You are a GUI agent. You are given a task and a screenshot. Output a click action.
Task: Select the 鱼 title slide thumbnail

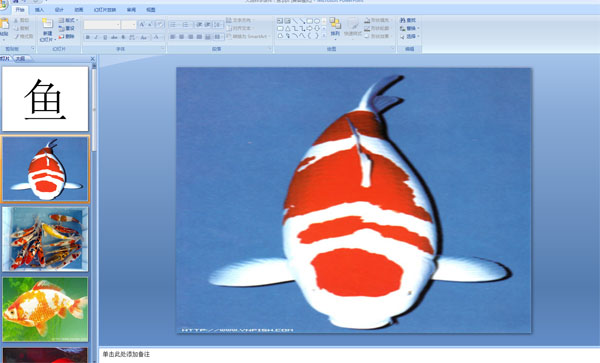(x=45, y=99)
